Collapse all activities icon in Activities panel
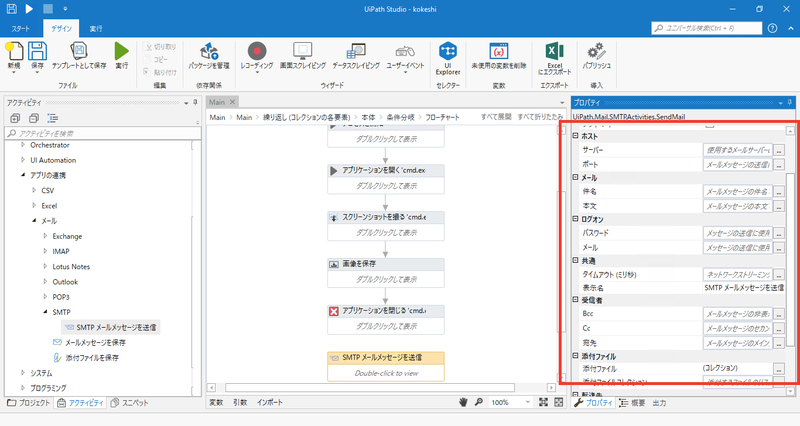The width and height of the screenshot is (800, 426). click(34, 118)
